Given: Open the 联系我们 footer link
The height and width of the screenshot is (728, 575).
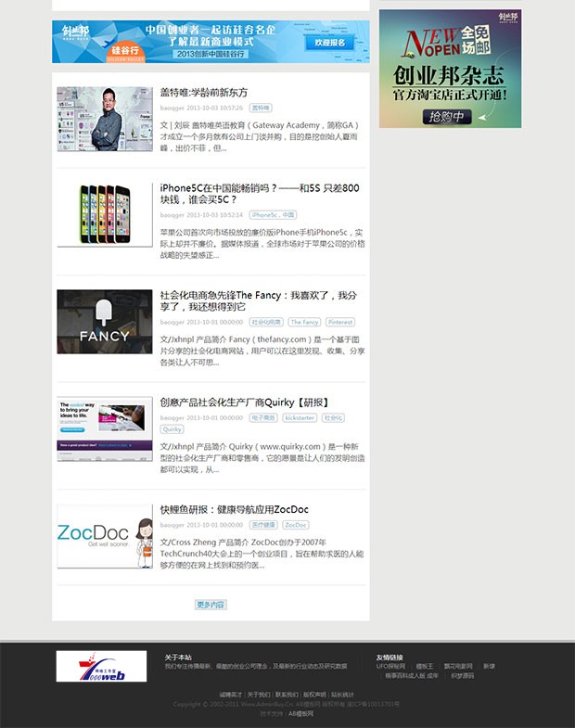Looking at the screenshot, I should pos(287,695).
